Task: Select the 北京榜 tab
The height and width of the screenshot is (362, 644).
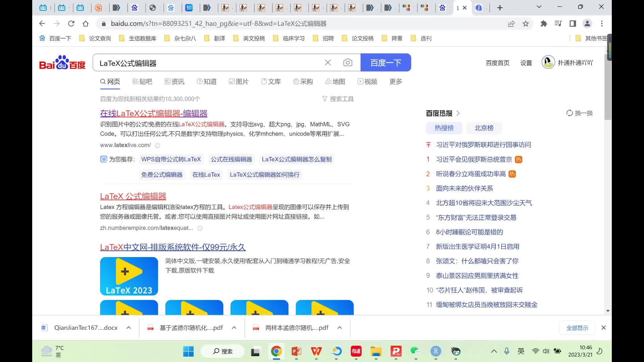Action: (484, 128)
